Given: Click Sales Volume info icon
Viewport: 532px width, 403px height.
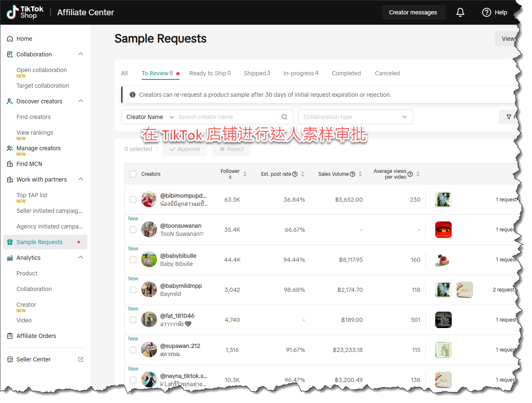Looking at the screenshot, I should click(352, 174).
